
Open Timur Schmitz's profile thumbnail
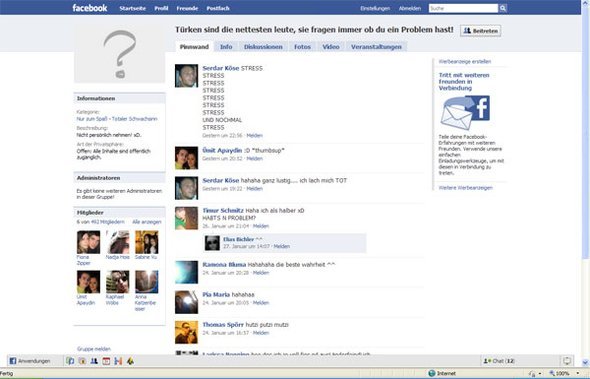[x=186, y=218]
